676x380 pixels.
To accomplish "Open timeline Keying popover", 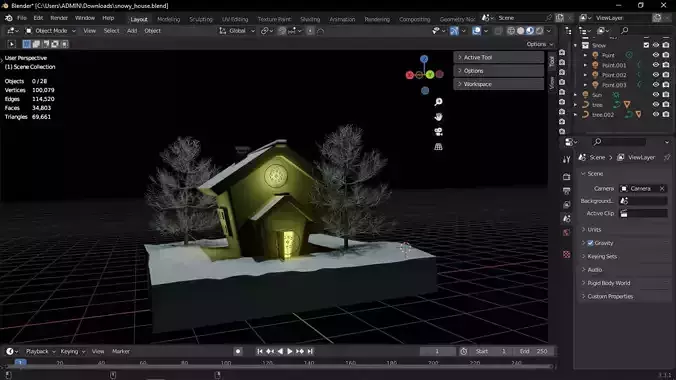I will click(73, 352).
